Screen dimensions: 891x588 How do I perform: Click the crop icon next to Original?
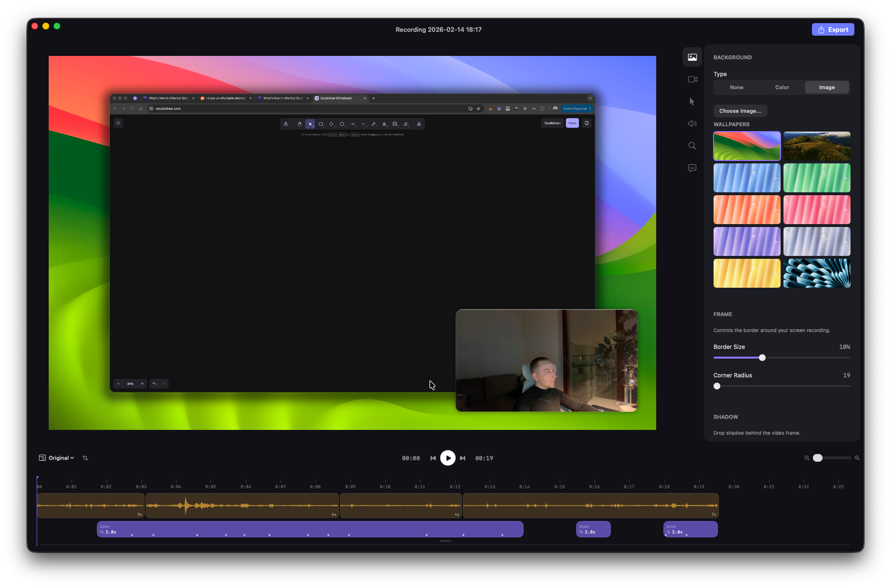(85, 458)
